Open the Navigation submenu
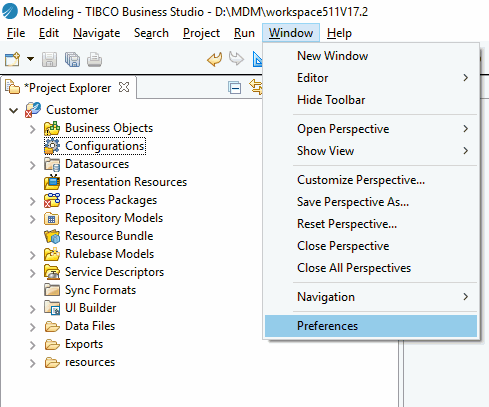Image resolution: width=489 pixels, height=407 pixels. pyautogui.click(x=371, y=297)
